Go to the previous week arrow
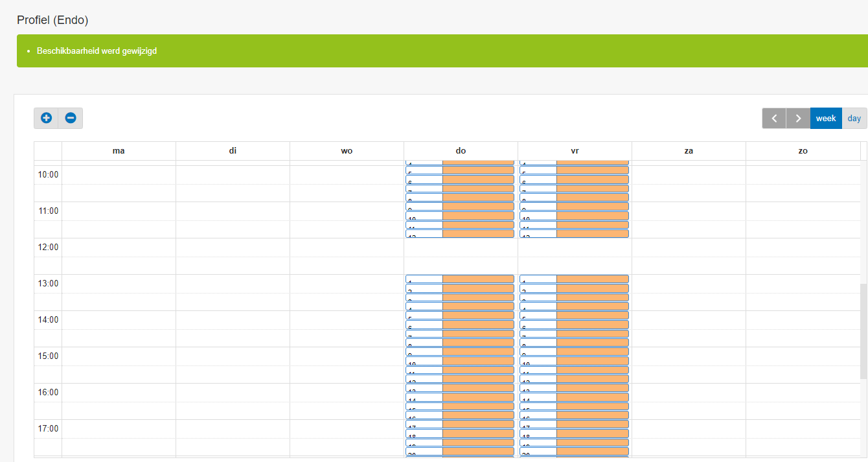 coord(774,119)
